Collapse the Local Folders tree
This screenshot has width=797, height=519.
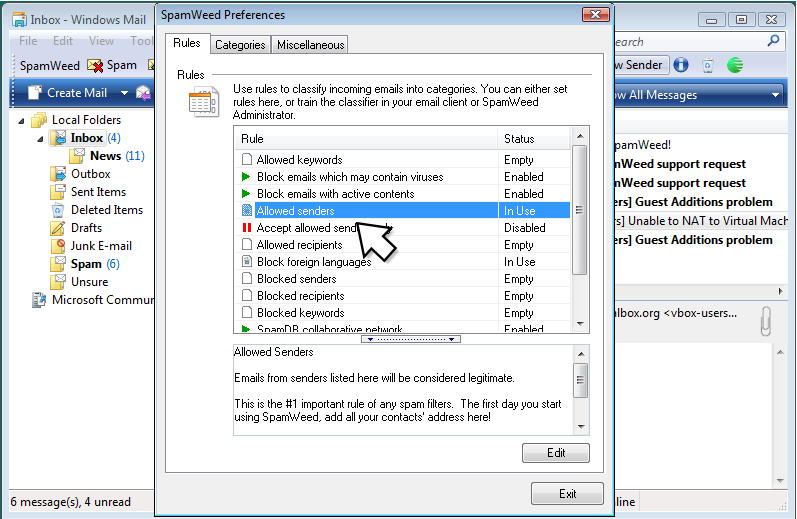point(21,121)
